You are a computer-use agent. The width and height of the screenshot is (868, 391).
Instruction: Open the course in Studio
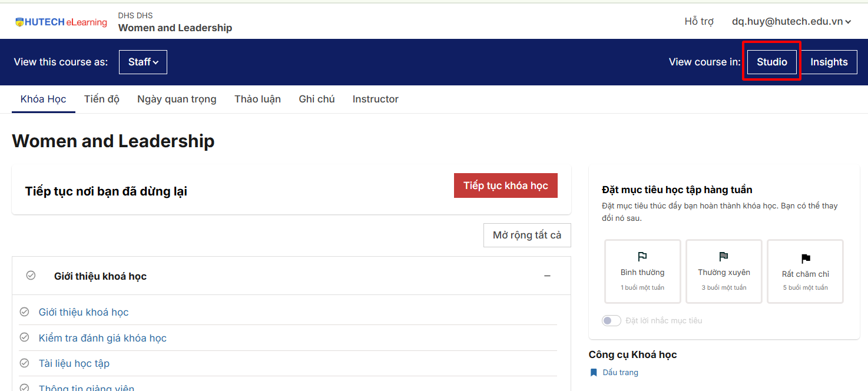pyautogui.click(x=771, y=62)
